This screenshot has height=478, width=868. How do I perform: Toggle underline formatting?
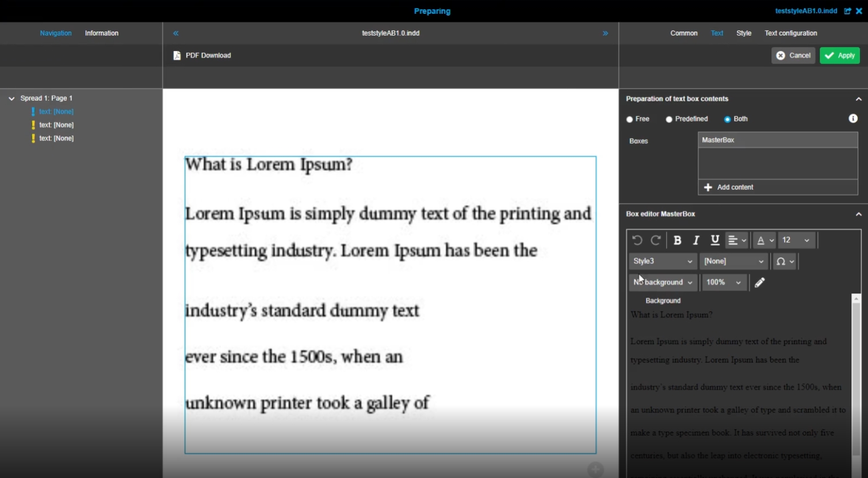(714, 240)
